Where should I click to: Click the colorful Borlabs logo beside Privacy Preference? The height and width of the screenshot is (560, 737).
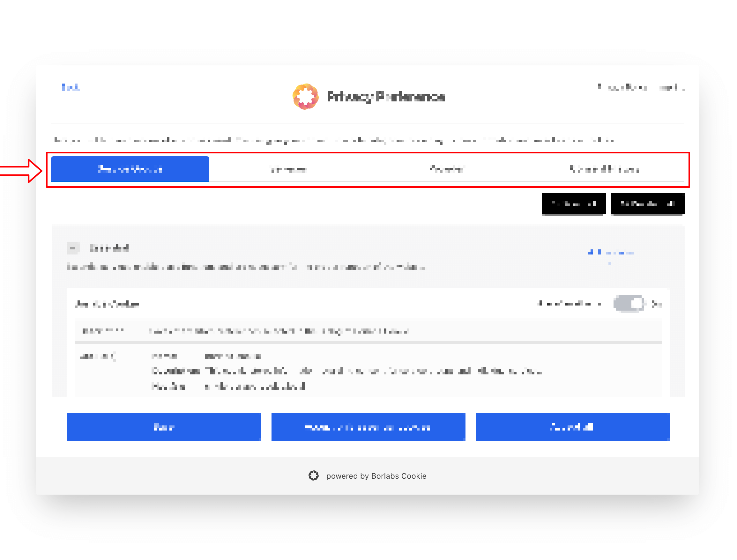click(x=305, y=97)
